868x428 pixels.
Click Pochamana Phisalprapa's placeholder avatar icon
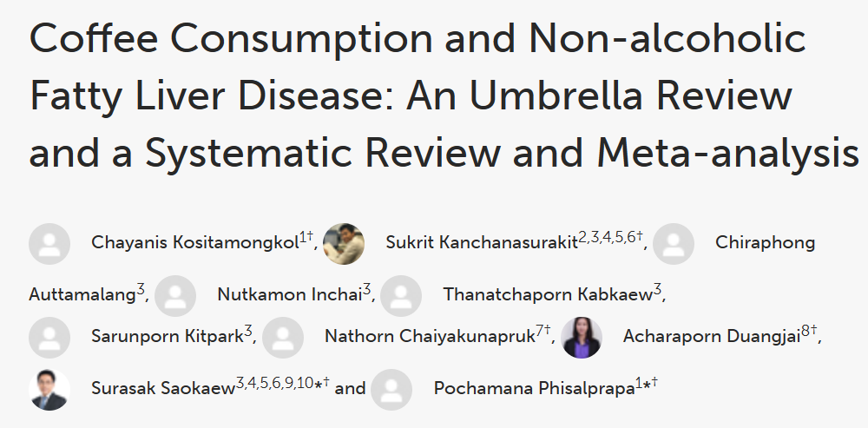pos(391,389)
